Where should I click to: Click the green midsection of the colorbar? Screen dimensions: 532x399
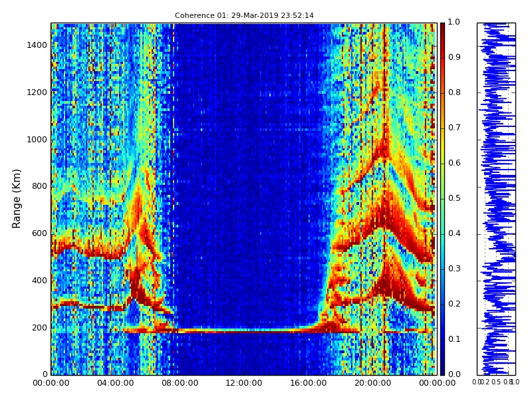click(442, 199)
